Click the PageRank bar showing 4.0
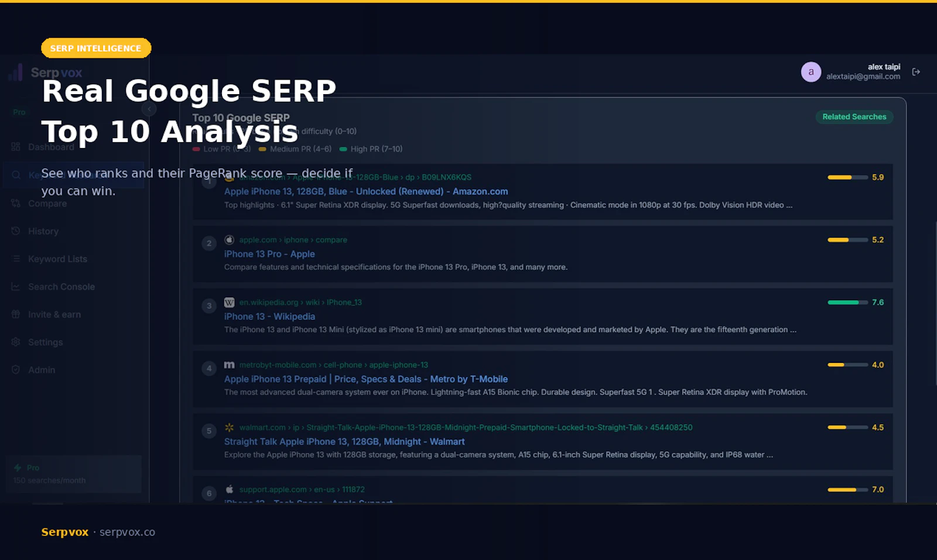937x560 pixels. (x=848, y=365)
